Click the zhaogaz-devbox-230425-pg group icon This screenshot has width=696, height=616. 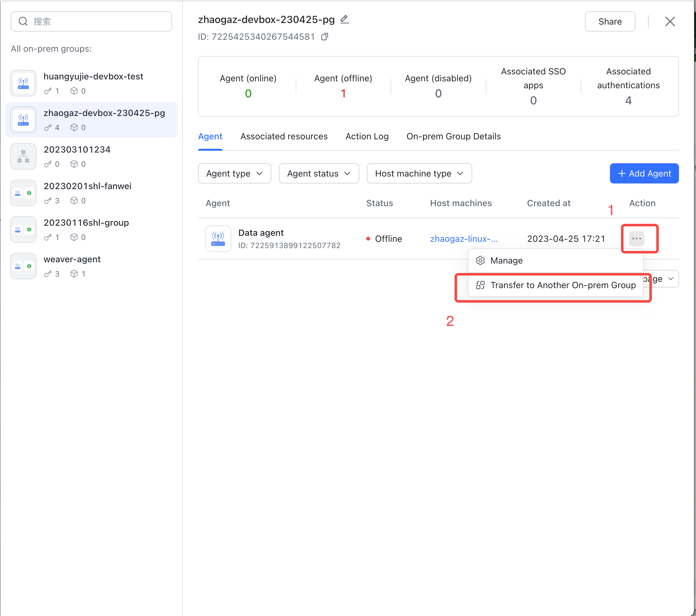pos(23,119)
